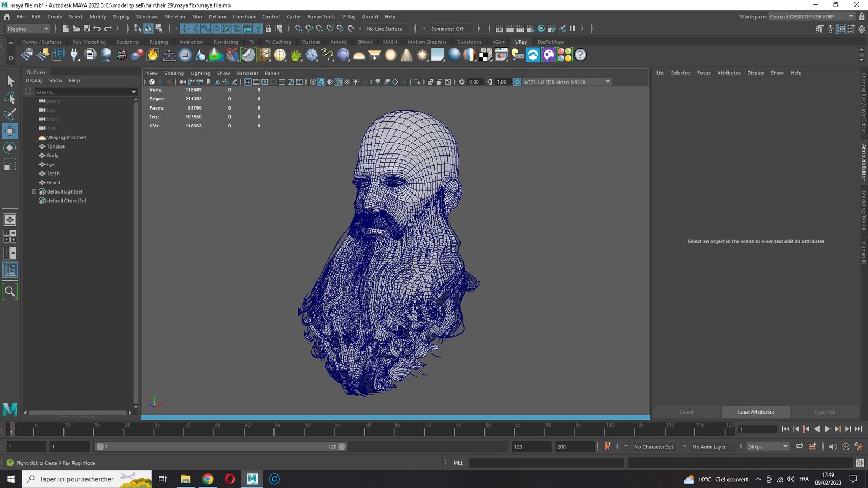Select the Move tool in toolbox
This screenshot has height=488, width=868.
pyautogui.click(x=10, y=131)
